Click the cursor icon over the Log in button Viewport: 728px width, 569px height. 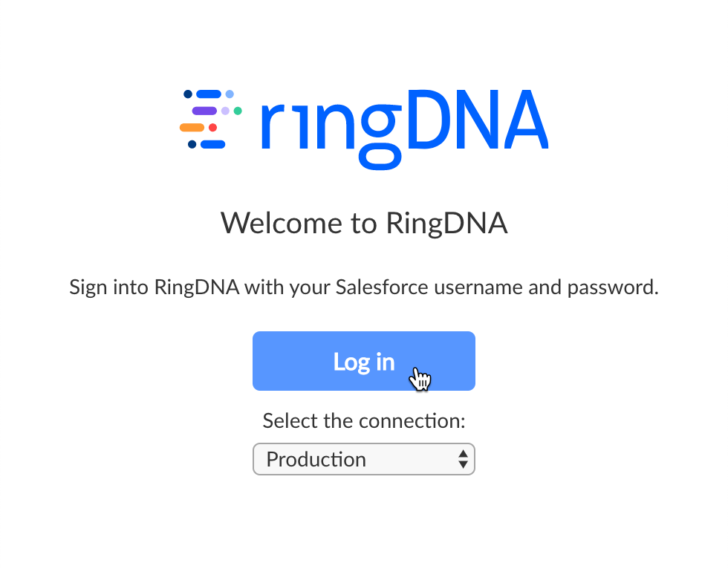click(x=420, y=379)
